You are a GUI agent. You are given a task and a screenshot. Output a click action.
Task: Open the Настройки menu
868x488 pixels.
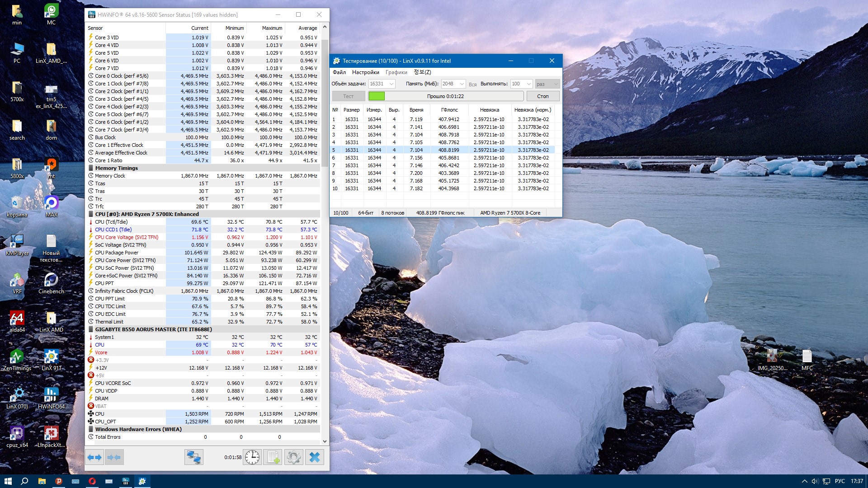point(365,72)
